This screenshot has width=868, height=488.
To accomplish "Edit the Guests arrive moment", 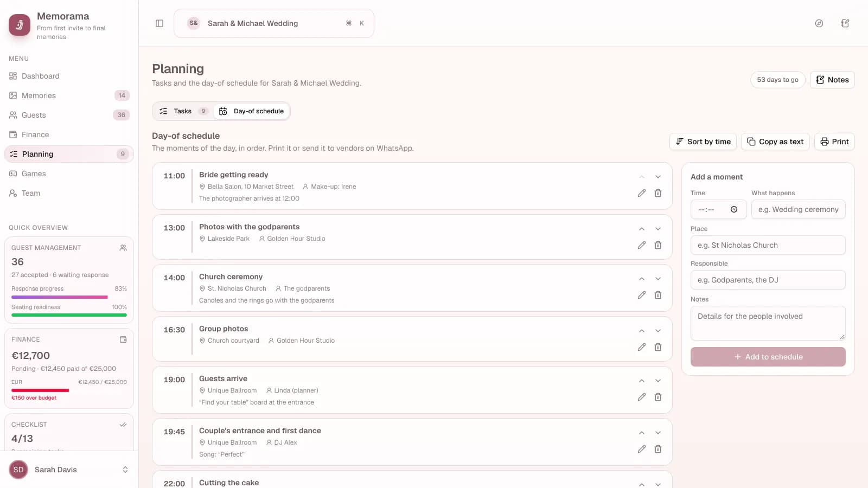I will [642, 397].
